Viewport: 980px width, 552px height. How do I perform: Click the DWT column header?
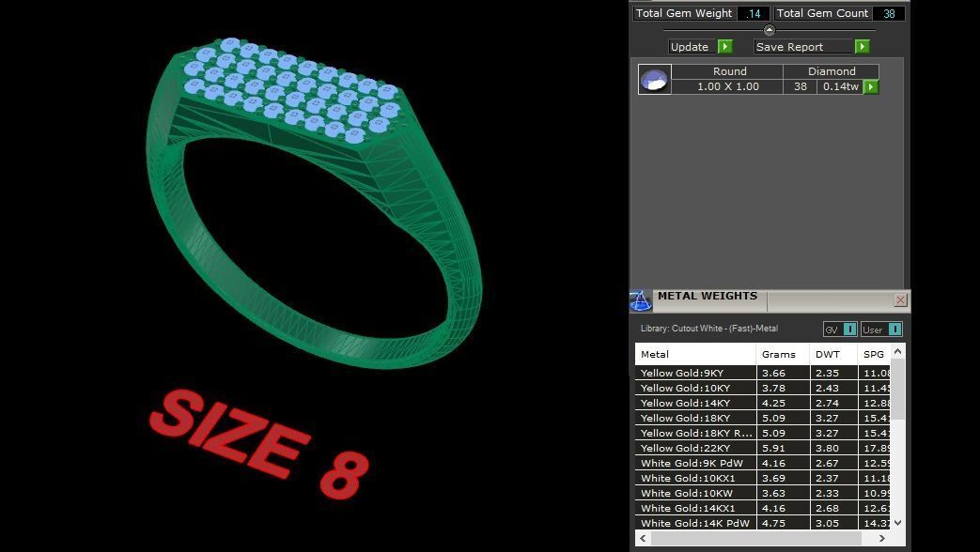click(x=833, y=354)
